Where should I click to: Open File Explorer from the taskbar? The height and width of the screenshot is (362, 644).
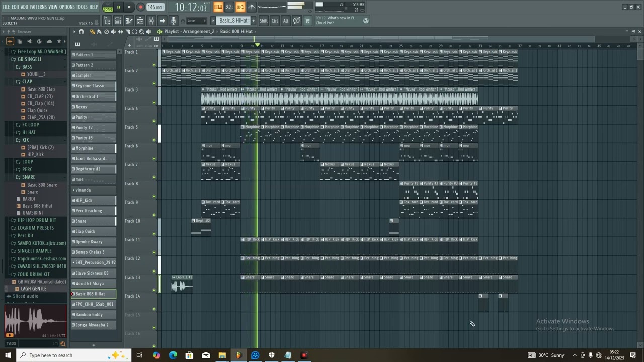[222, 355]
